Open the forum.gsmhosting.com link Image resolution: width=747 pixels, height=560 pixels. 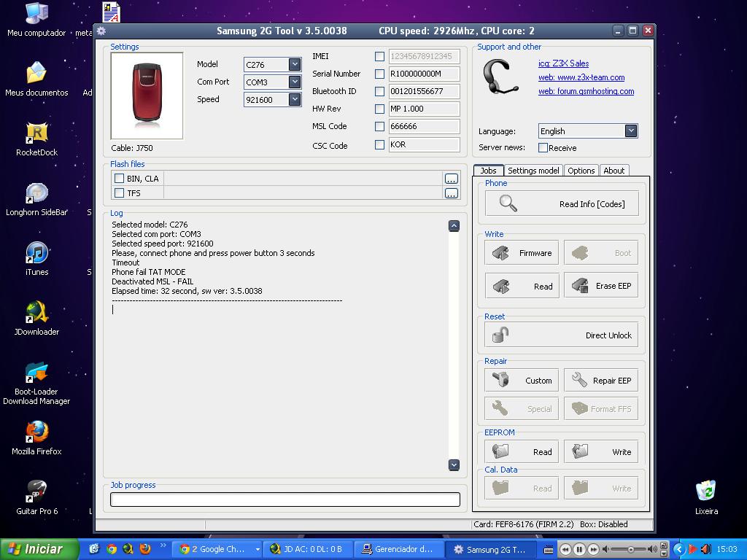click(586, 91)
